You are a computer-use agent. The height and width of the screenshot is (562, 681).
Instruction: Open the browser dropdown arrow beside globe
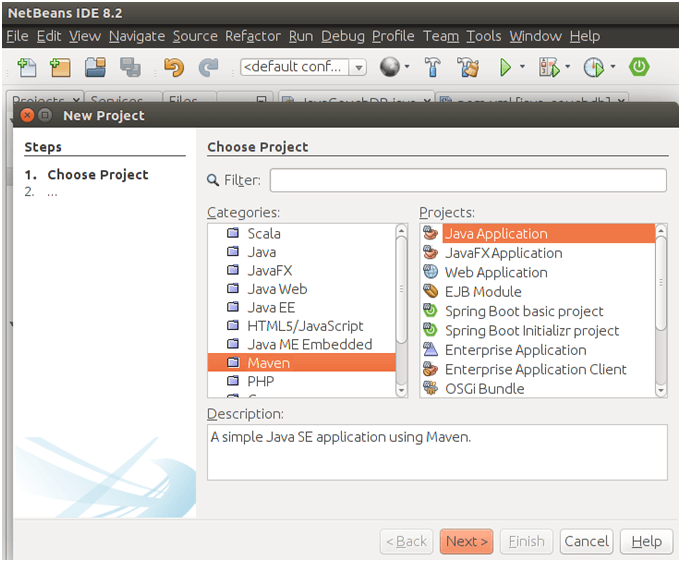[x=407, y=66]
